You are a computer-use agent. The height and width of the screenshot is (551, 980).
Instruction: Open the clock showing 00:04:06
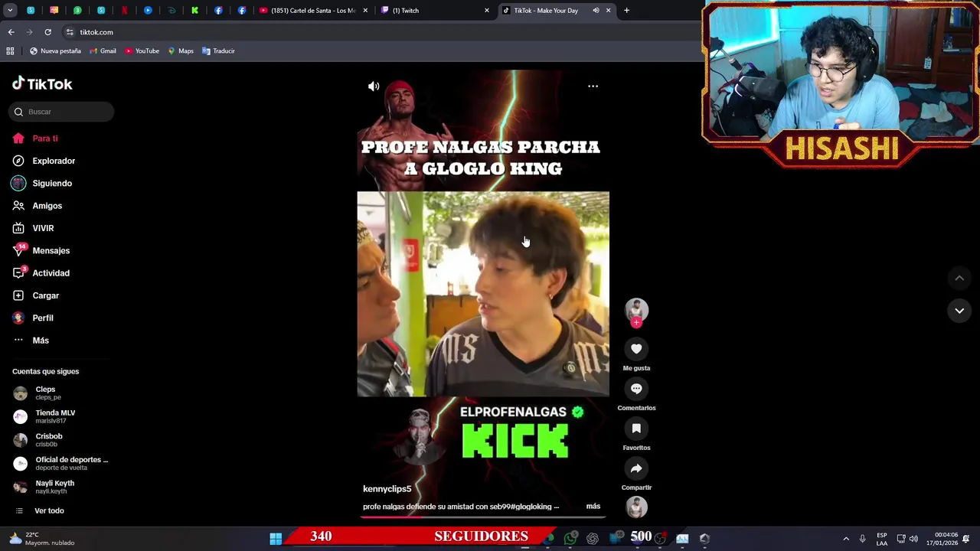(942, 539)
